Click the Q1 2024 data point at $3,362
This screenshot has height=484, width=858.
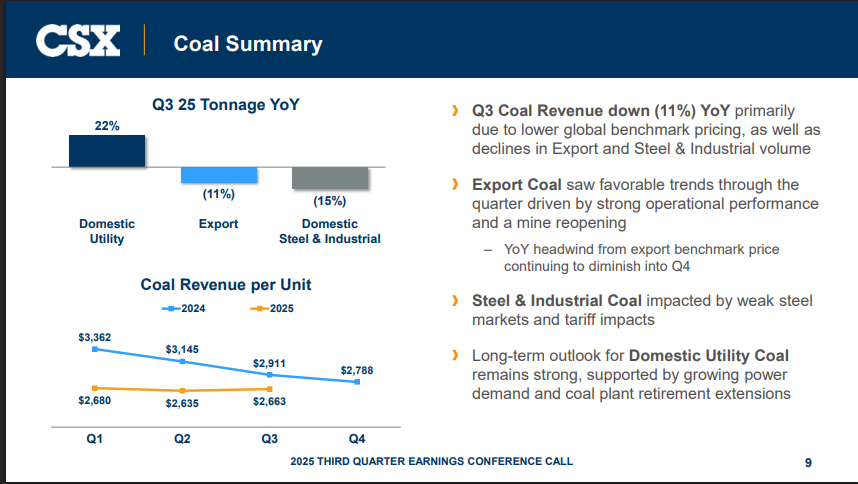point(94,350)
